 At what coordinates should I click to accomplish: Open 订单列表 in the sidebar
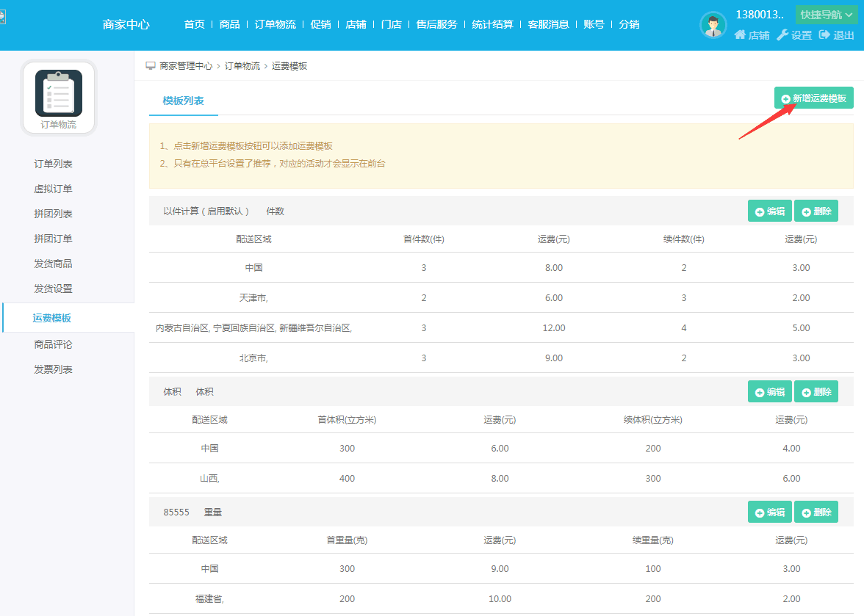click(x=53, y=164)
